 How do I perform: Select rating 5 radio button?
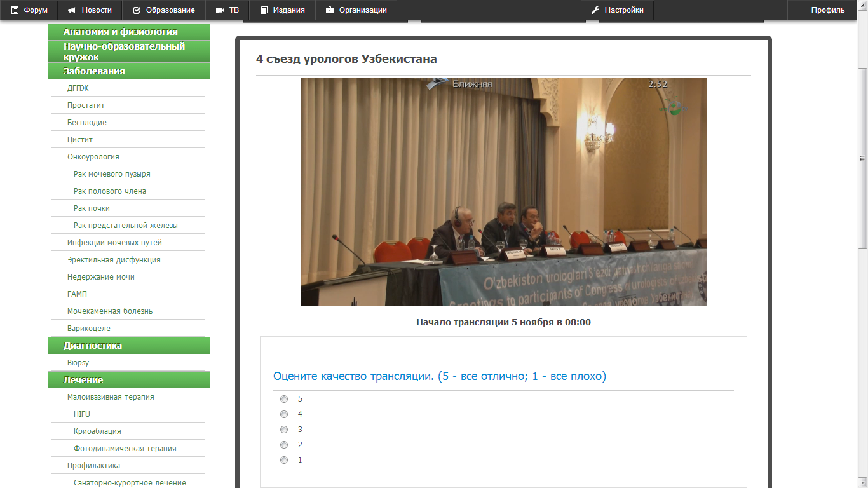(x=284, y=399)
